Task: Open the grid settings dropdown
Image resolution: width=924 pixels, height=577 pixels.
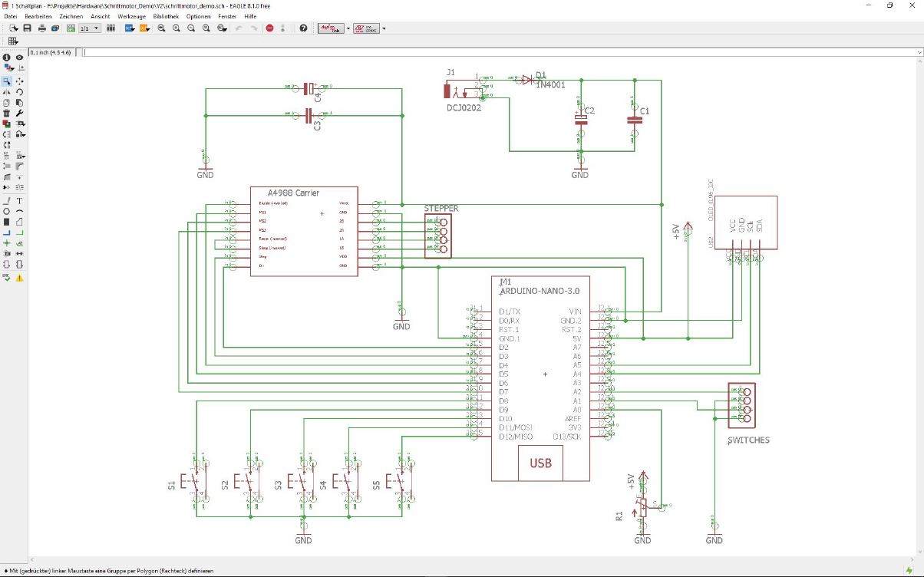Action: pyautogui.click(x=13, y=41)
